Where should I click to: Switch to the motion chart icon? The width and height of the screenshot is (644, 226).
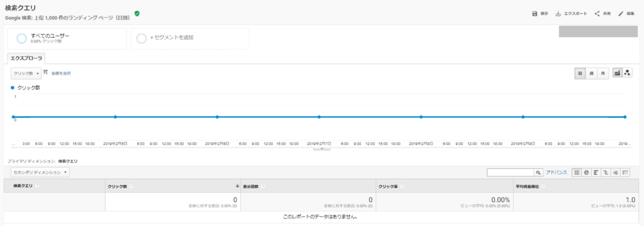627,73
